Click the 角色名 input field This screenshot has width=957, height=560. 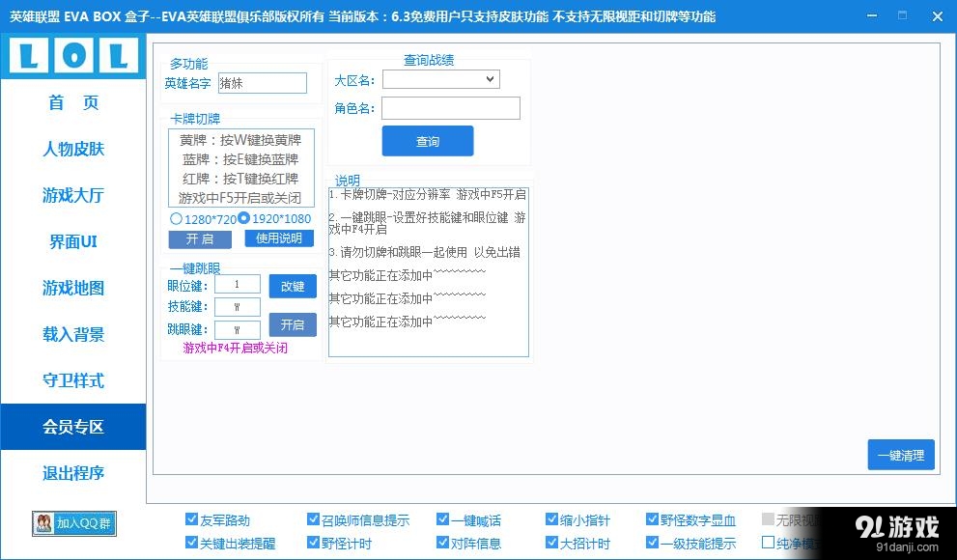[x=451, y=108]
